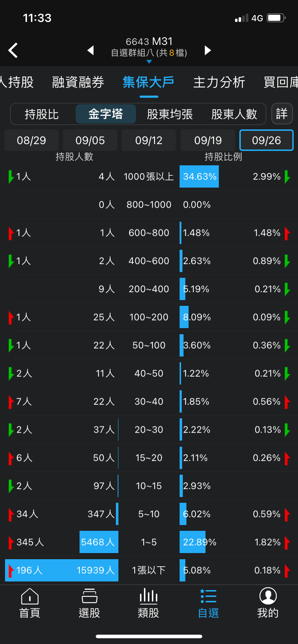Image resolution: width=298 pixels, height=644 pixels.
Task: Switch view to 股東均張
Action: 170,114
